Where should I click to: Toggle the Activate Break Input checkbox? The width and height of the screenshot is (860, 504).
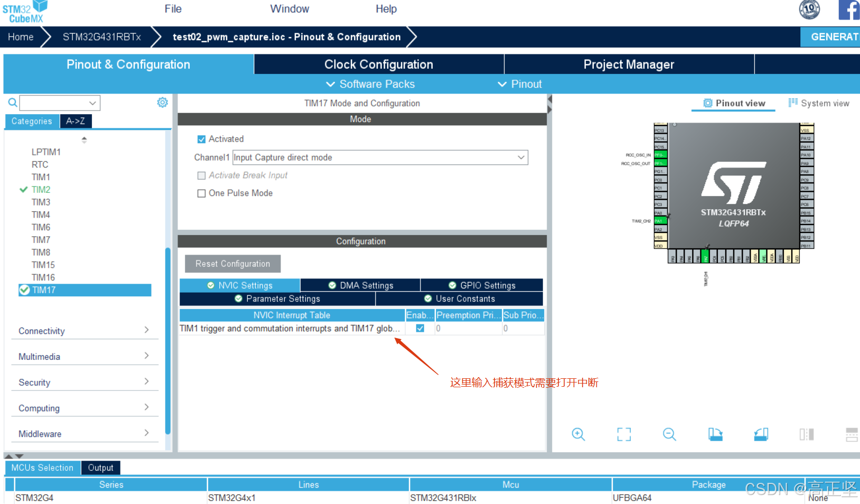(201, 175)
